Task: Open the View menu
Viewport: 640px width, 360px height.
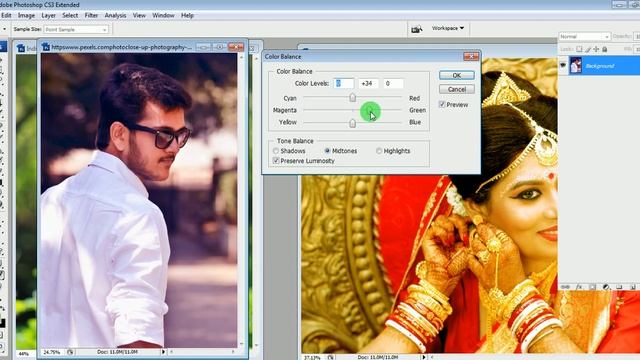Action: [x=139, y=15]
